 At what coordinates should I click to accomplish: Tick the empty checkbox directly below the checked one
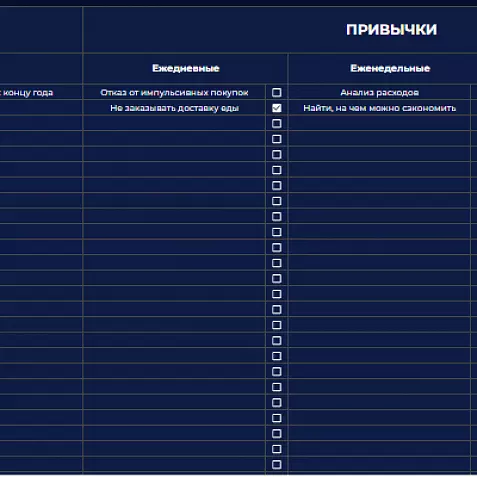[x=276, y=123]
